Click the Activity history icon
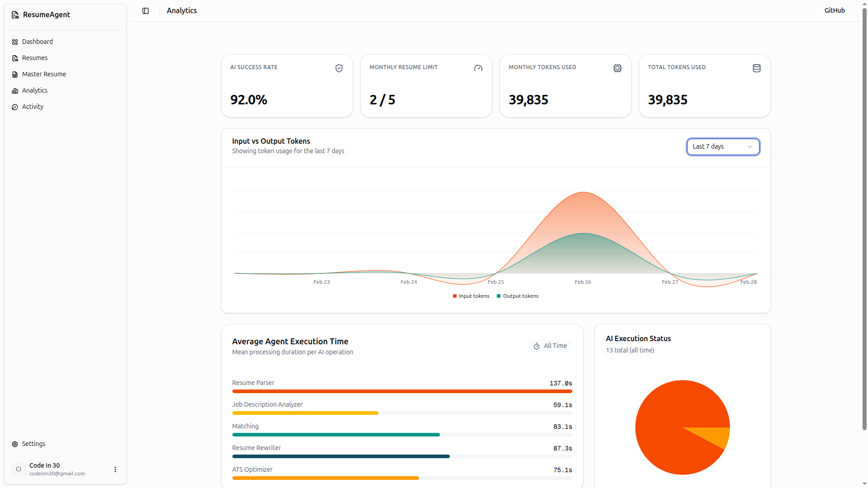868x488 pixels. pyautogui.click(x=15, y=107)
